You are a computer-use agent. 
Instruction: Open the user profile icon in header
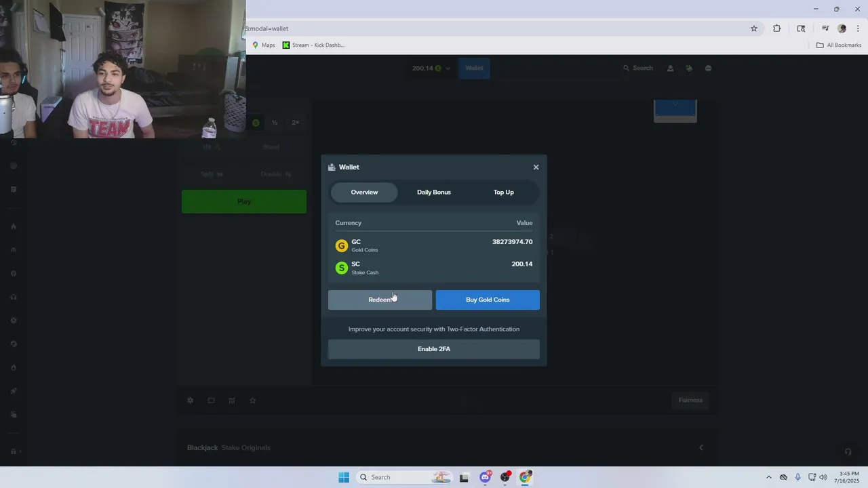[x=671, y=68]
